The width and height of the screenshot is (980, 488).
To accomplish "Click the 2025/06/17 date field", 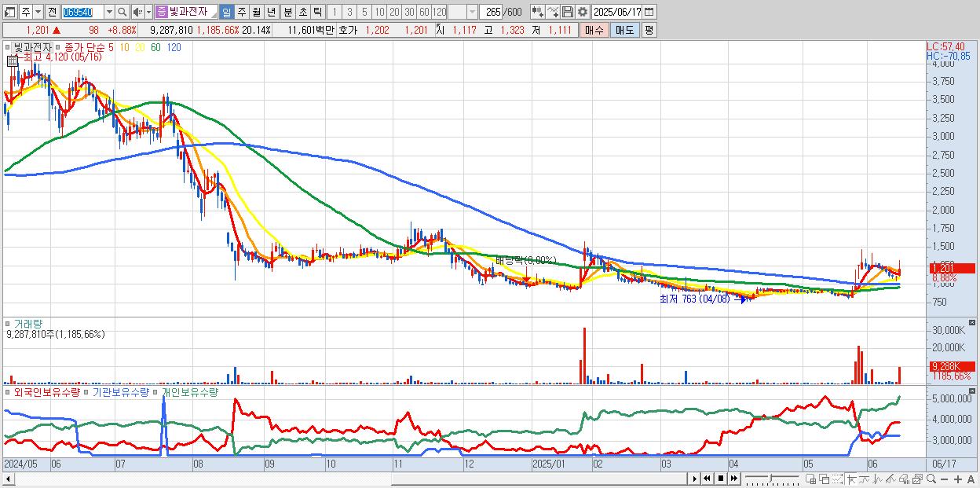I will (616, 12).
